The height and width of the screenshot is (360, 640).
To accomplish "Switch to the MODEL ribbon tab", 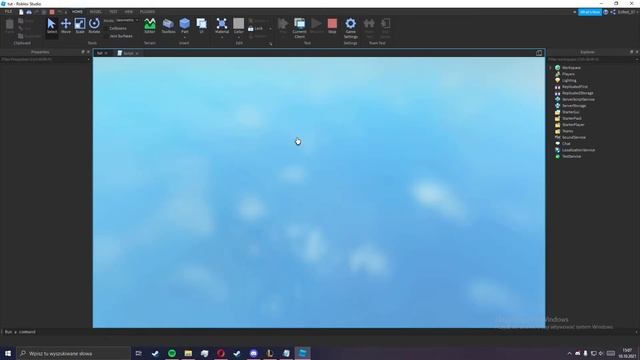I will (96, 12).
